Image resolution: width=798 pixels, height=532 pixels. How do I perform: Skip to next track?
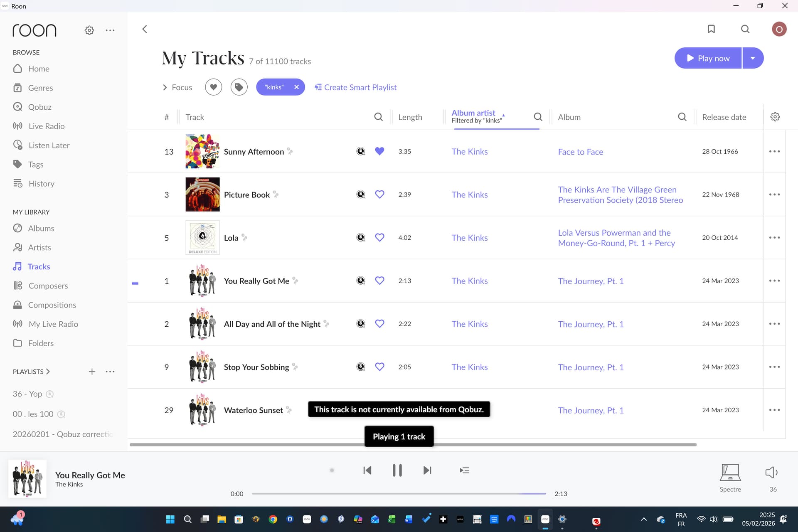[x=427, y=470]
